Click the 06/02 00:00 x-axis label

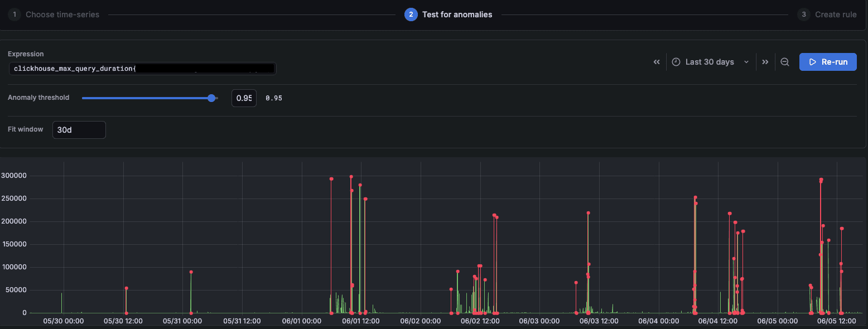421,321
